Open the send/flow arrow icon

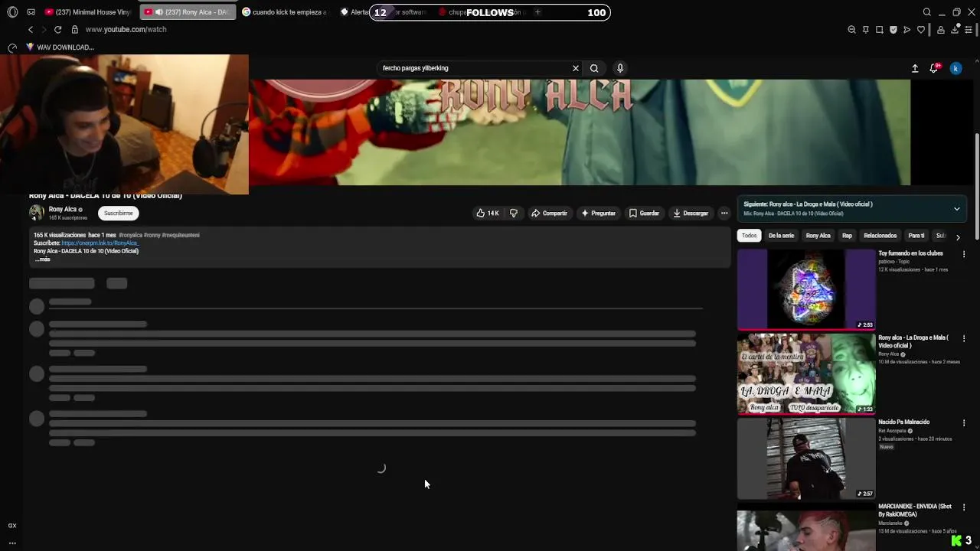click(x=907, y=30)
